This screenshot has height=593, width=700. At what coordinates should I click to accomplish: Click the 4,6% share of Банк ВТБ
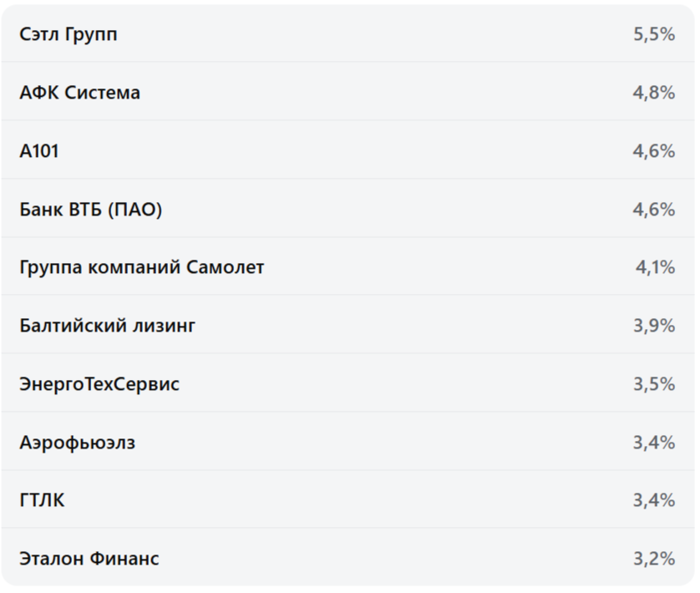(653, 210)
